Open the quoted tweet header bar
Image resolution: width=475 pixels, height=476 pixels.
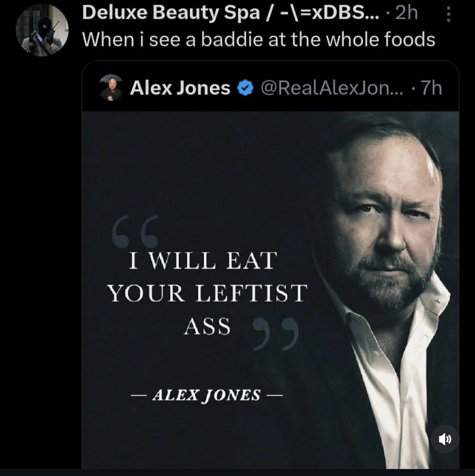[x=270, y=88]
